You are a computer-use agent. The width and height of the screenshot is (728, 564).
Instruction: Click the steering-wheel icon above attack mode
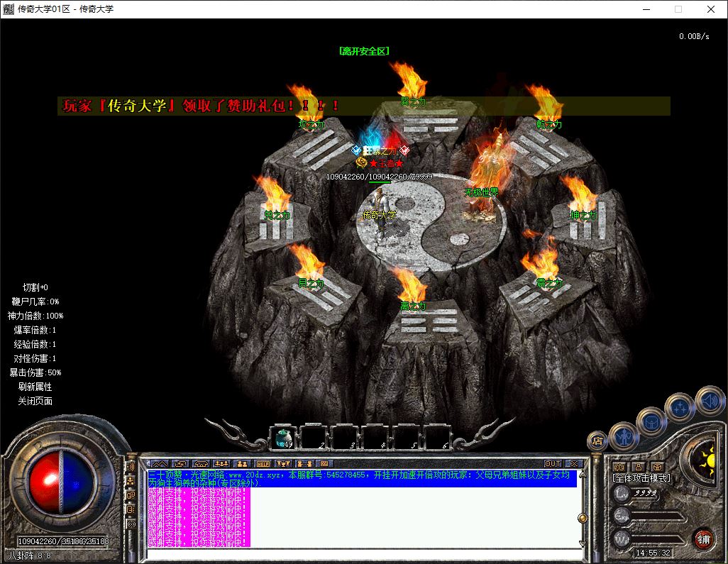click(657, 467)
